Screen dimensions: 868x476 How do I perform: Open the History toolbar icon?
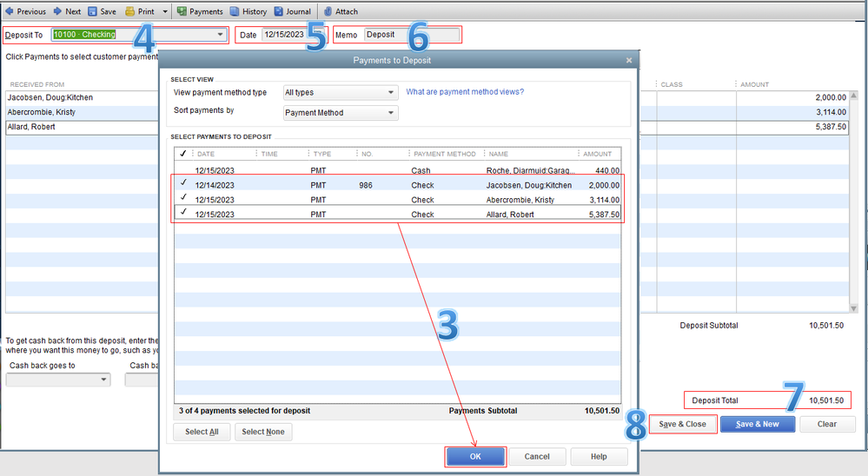(x=235, y=12)
